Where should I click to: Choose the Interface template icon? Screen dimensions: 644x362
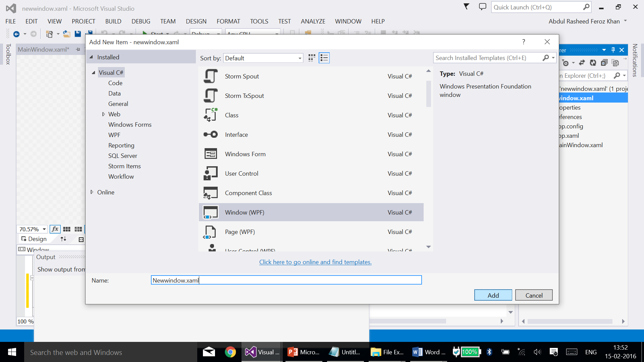(211, 135)
